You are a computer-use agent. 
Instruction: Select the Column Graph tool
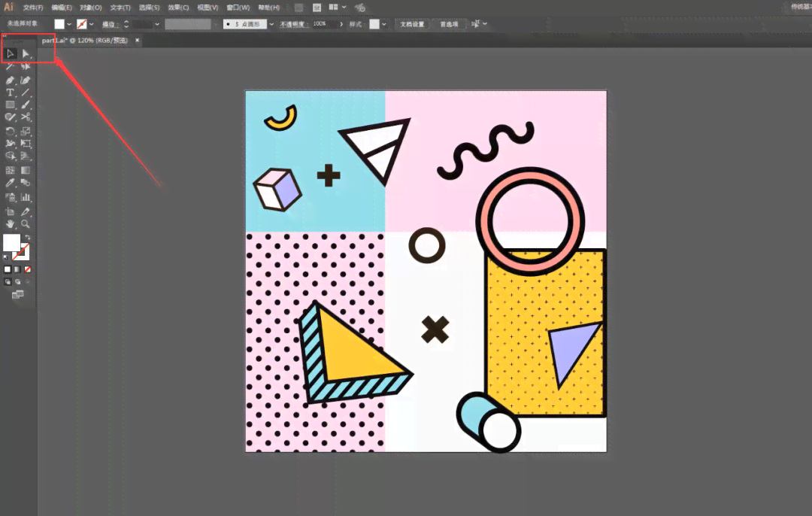pyautogui.click(x=26, y=197)
